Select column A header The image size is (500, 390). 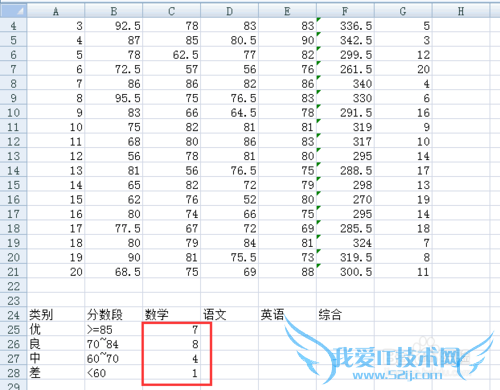click(56, 11)
